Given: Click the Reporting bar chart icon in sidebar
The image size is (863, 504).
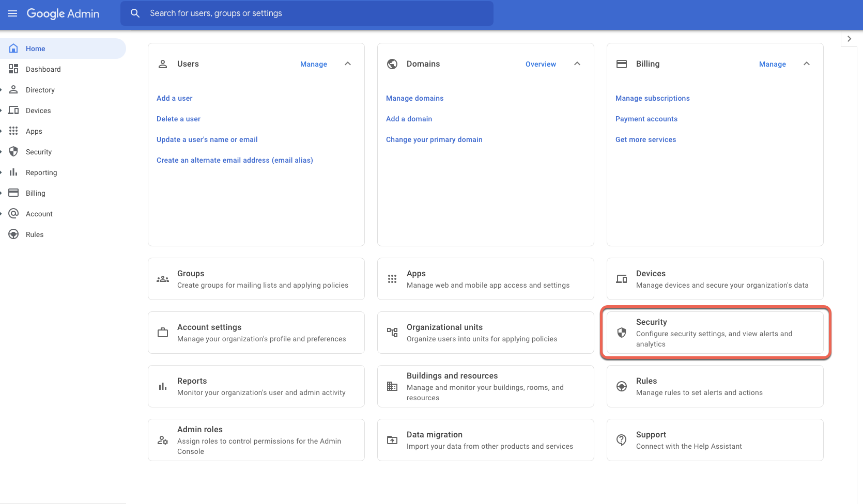Looking at the screenshot, I should click(x=13, y=172).
